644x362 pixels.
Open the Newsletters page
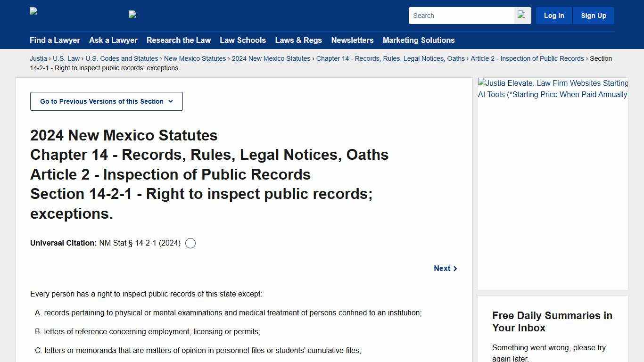pyautogui.click(x=352, y=40)
